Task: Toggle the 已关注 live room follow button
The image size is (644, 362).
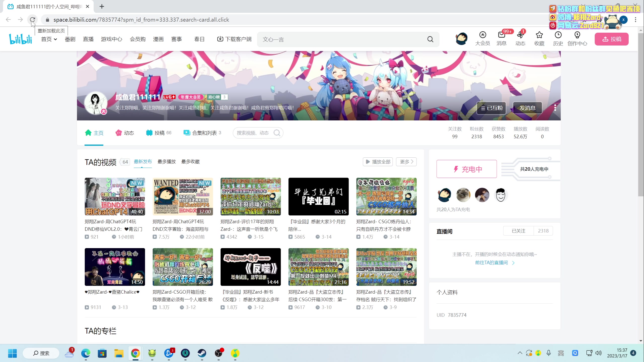Action: pos(518,231)
